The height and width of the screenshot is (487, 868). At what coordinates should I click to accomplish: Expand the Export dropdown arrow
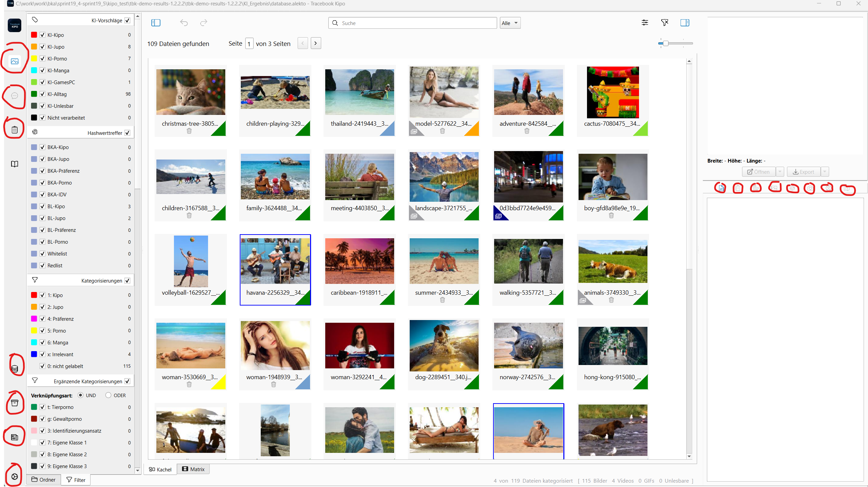coord(825,172)
